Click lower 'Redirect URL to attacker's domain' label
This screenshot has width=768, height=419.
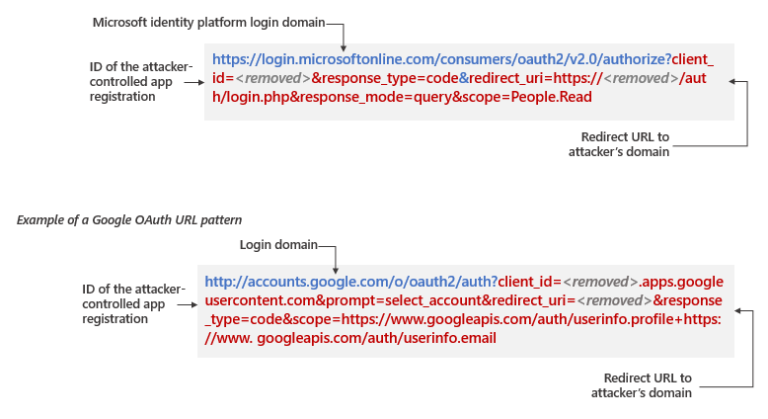(646, 385)
